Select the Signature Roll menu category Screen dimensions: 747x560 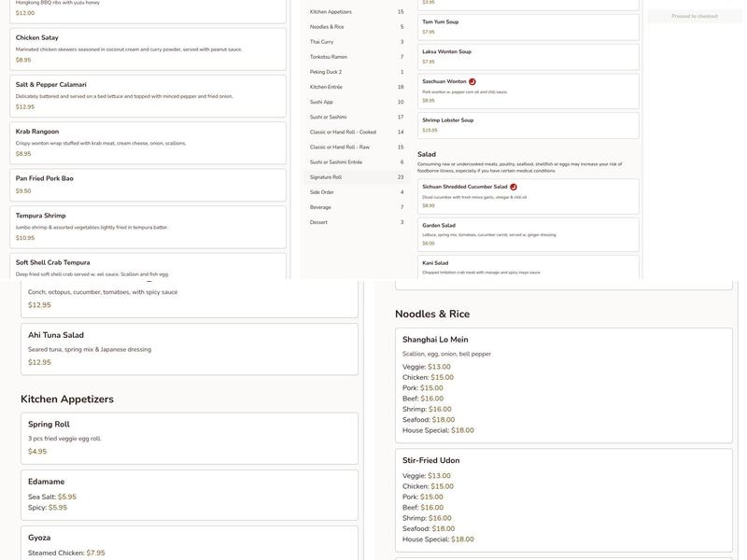pyautogui.click(x=357, y=177)
